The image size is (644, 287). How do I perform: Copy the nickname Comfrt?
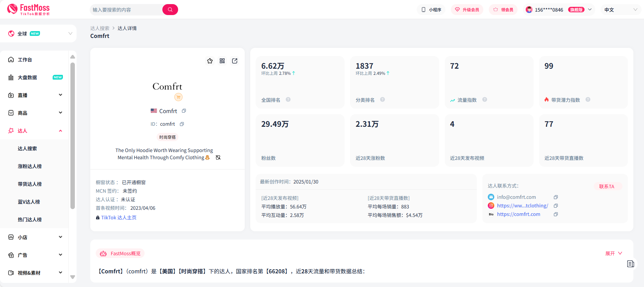pos(184,111)
